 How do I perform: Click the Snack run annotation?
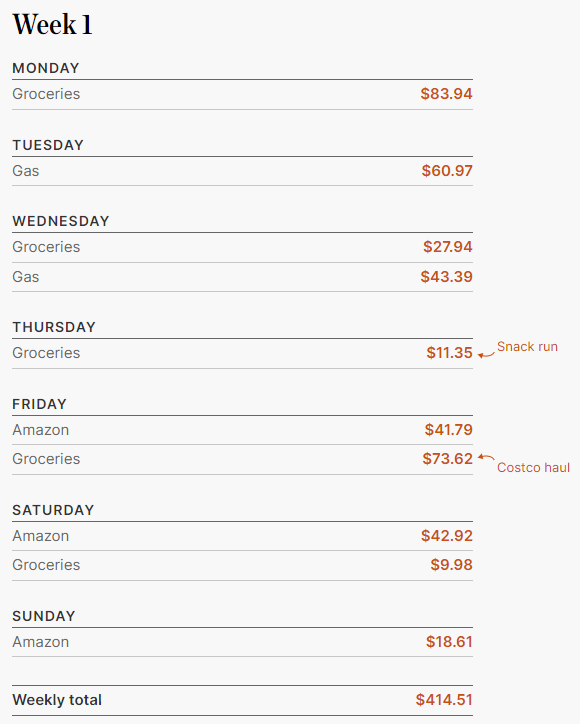point(527,347)
